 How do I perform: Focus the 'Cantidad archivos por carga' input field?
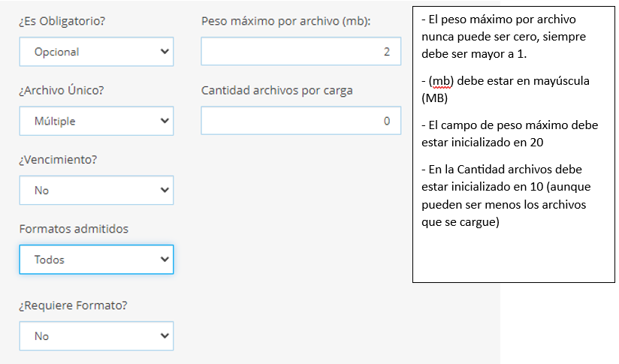pos(300,121)
